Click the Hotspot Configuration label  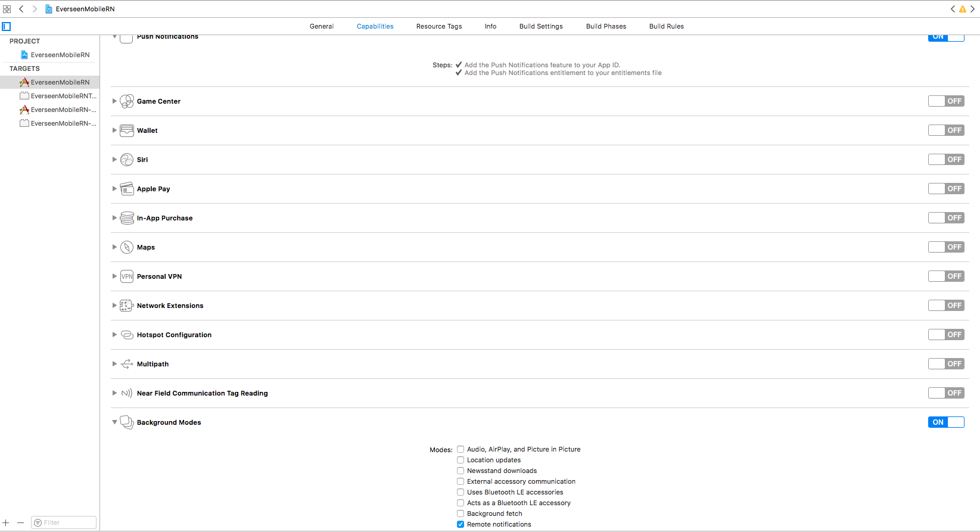pyautogui.click(x=174, y=335)
